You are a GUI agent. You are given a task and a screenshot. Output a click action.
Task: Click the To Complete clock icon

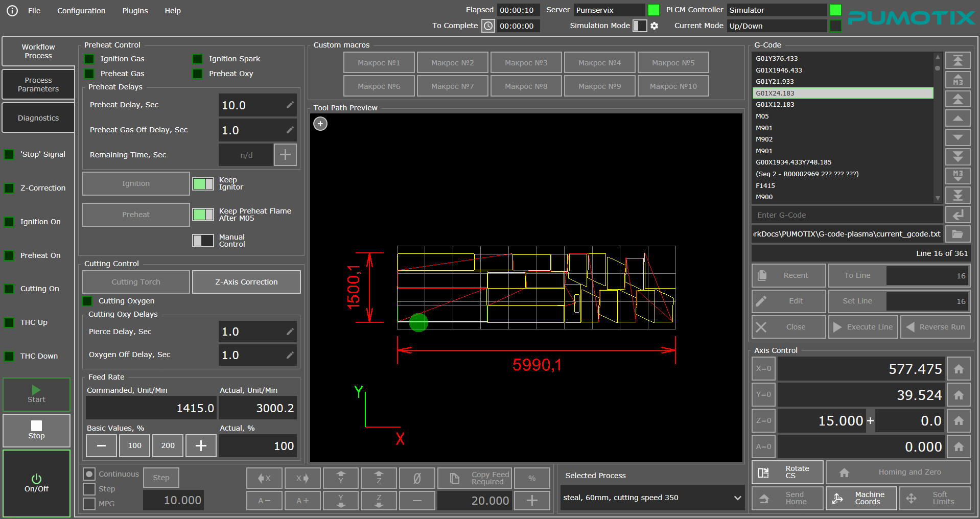click(x=488, y=26)
